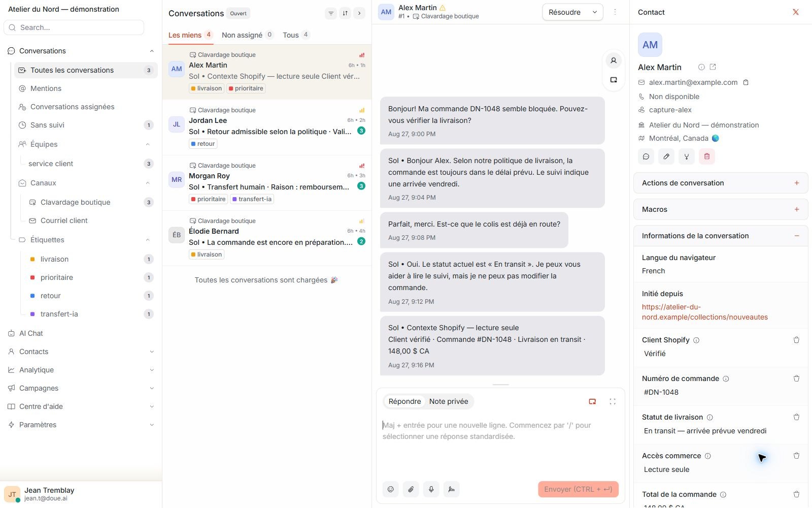Expand the Analytique menu
The width and height of the screenshot is (812, 508).
[x=152, y=370]
